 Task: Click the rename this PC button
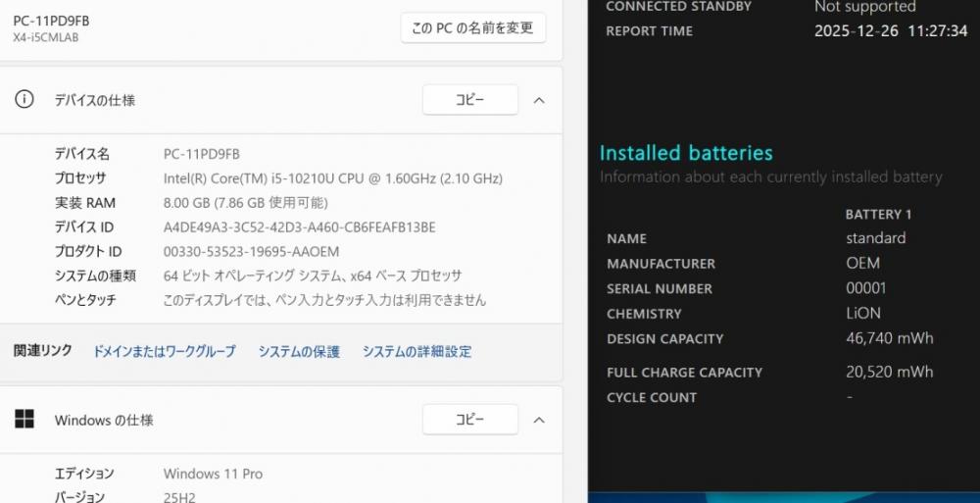pos(473,28)
